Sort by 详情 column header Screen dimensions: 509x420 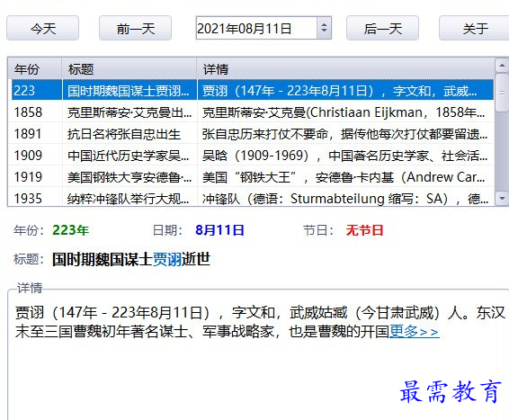[345, 69]
